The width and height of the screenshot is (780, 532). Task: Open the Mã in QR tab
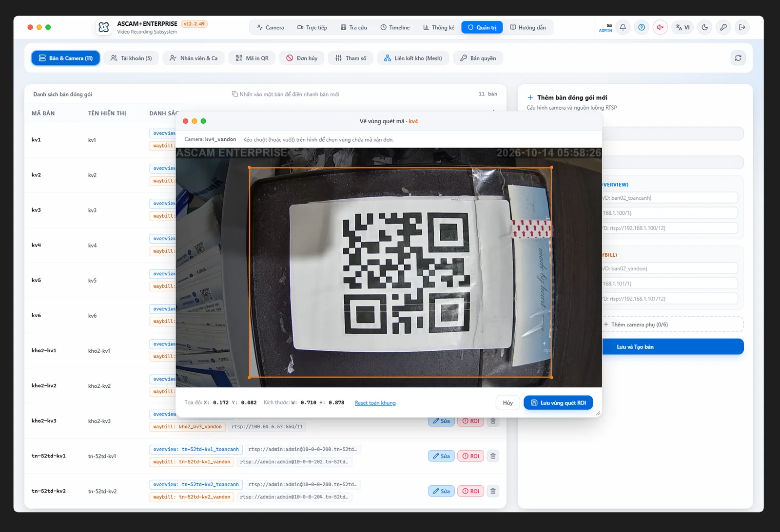click(252, 58)
